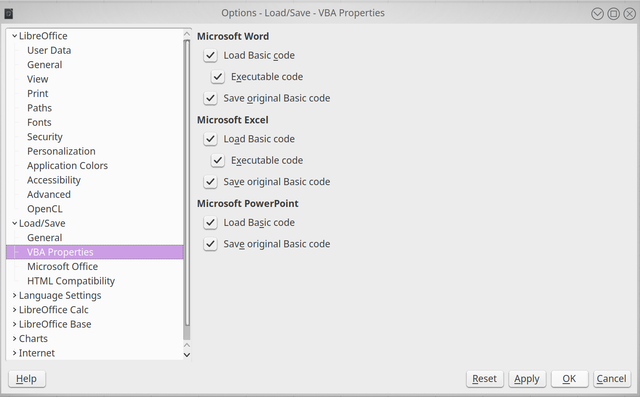Image resolution: width=640 pixels, height=397 pixels.
Task: Select General under Load/Save
Action: (x=44, y=238)
